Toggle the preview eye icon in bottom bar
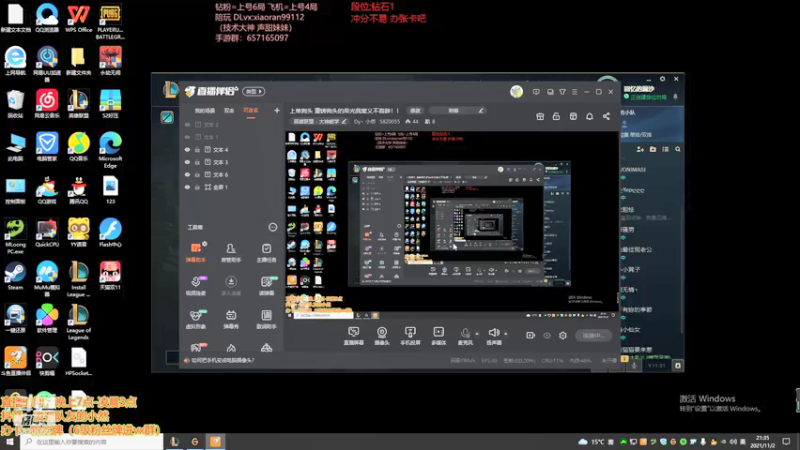Image resolution: width=800 pixels, height=450 pixels. [x=547, y=335]
